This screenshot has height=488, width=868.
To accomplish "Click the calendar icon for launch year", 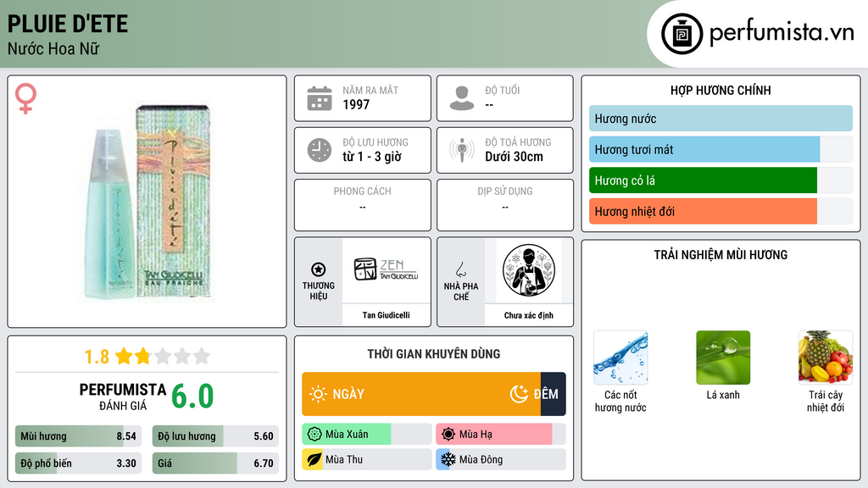I will coord(320,98).
